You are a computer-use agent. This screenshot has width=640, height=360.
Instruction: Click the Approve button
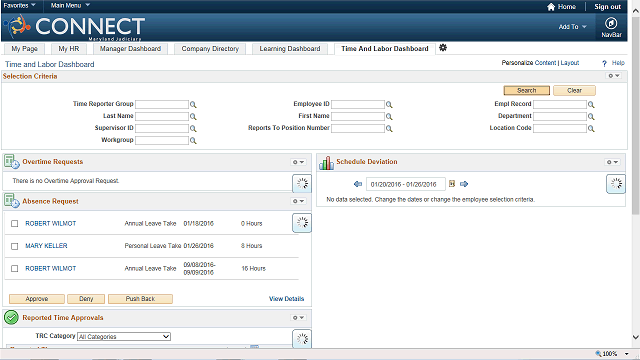pyautogui.click(x=37, y=299)
